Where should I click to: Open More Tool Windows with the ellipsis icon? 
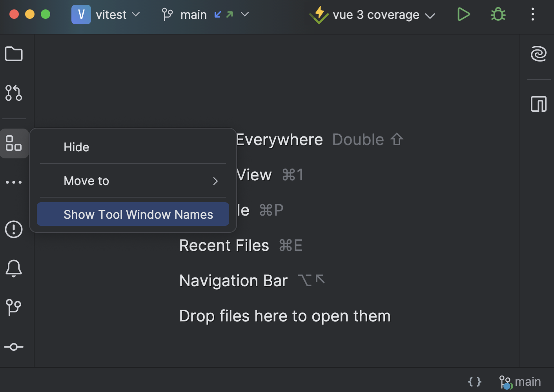click(x=14, y=181)
